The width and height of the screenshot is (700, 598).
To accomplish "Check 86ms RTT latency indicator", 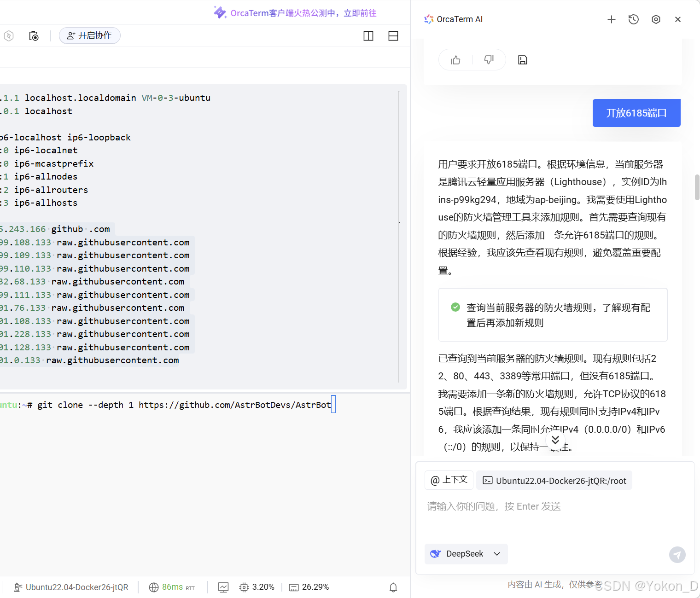I will coord(172,587).
